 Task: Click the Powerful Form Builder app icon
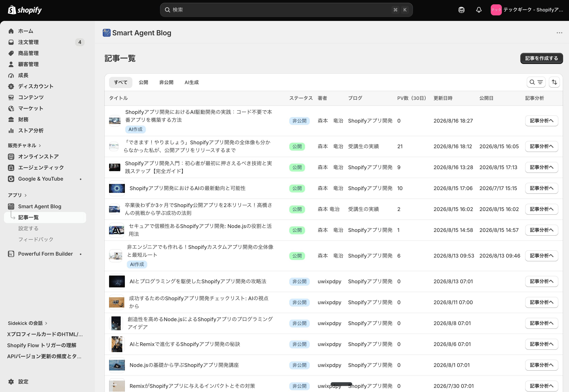tap(11, 254)
